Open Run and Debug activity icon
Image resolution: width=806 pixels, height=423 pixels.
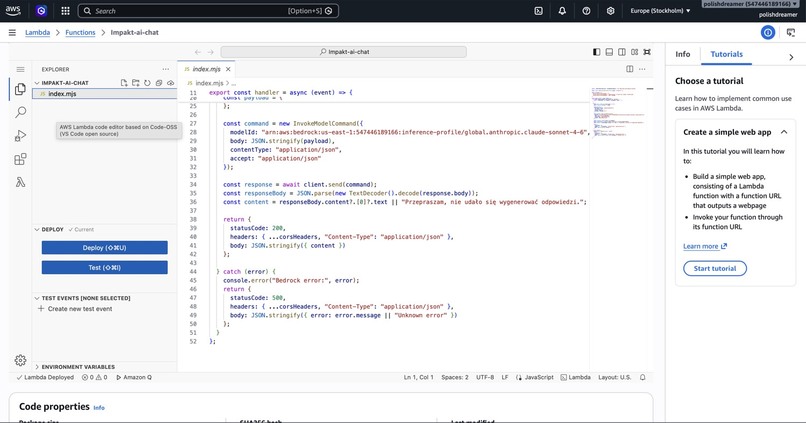(x=20, y=136)
